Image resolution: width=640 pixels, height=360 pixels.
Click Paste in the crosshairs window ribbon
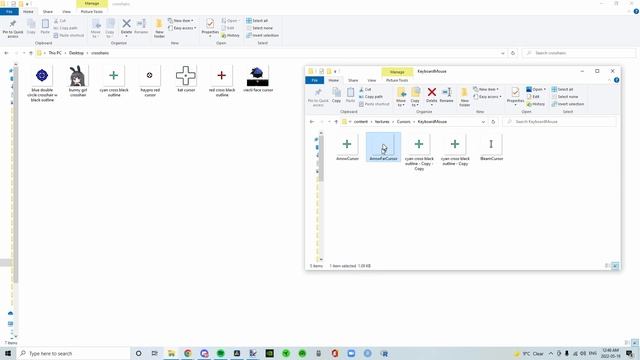click(x=45, y=27)
